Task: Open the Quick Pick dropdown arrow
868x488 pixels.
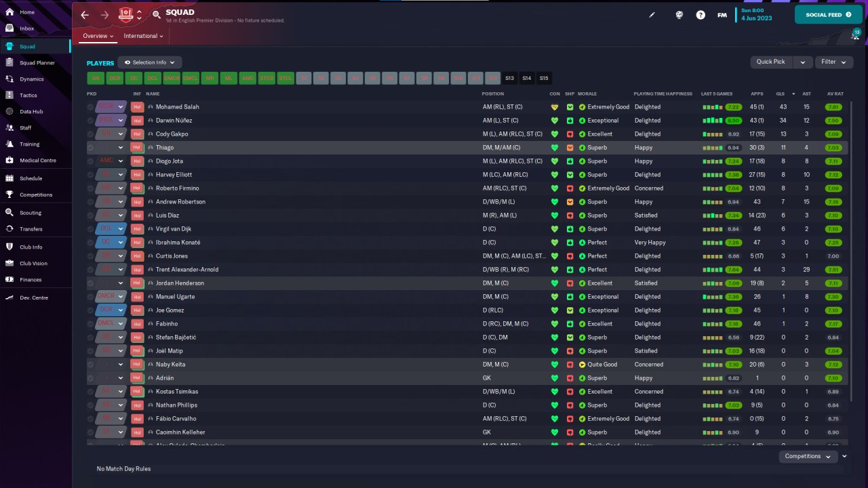Action: [x=803, y=62]
